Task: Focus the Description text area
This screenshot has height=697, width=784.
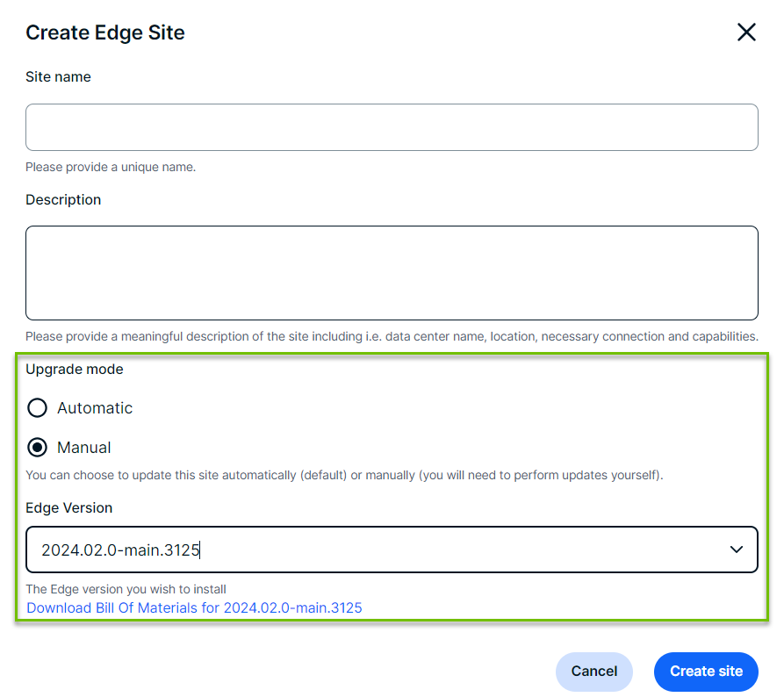Action: click(392, 273)
